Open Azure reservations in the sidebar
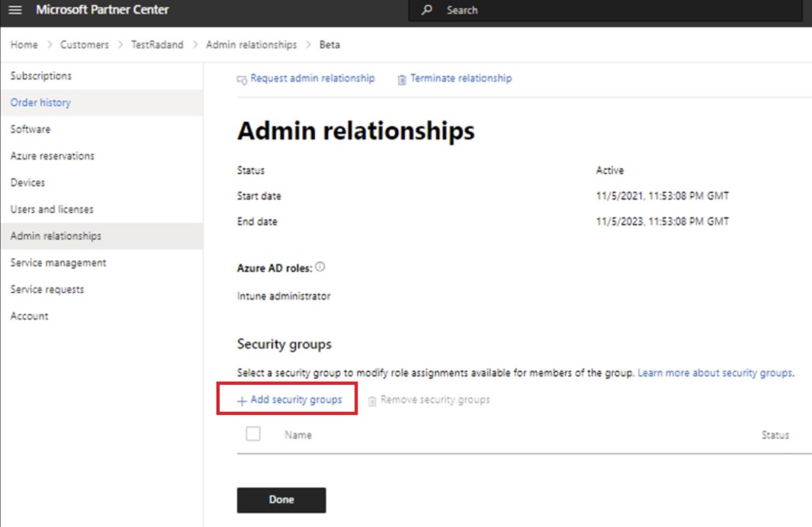This screenshot has height=527, width=812. pos(52,156)
